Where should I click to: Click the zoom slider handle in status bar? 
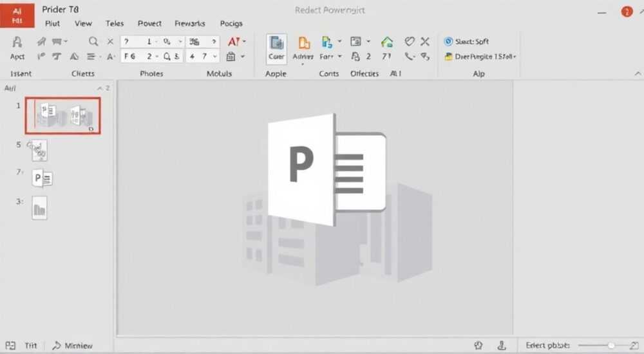tap(611, 346)
